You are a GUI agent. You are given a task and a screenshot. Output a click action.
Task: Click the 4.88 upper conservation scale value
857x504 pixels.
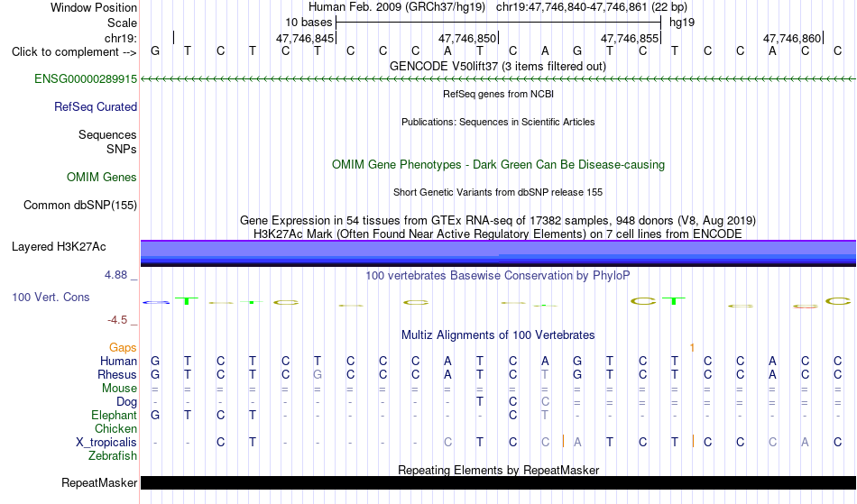click(x=115, y=275)
